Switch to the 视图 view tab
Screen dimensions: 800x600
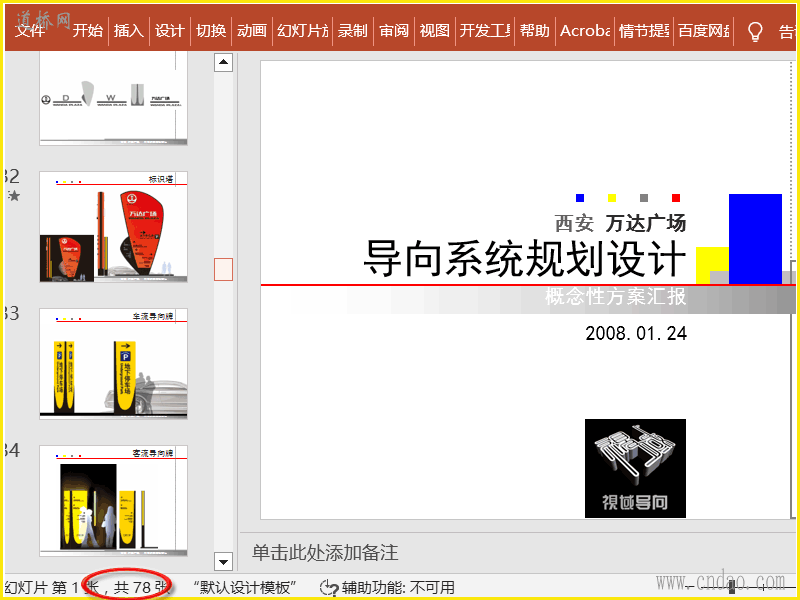click(x=435, y=31)
